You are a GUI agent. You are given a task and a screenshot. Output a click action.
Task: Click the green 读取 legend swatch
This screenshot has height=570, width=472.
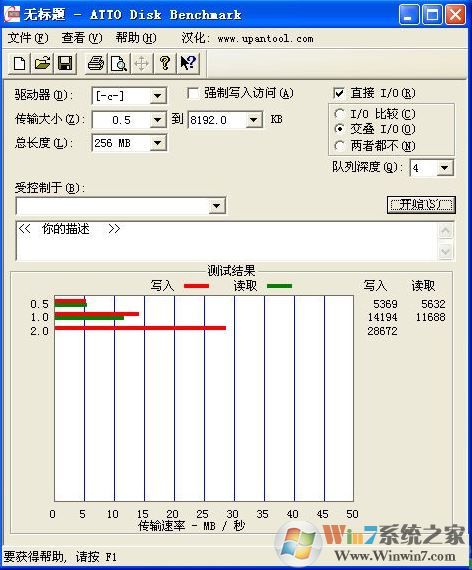click(279, 286)
